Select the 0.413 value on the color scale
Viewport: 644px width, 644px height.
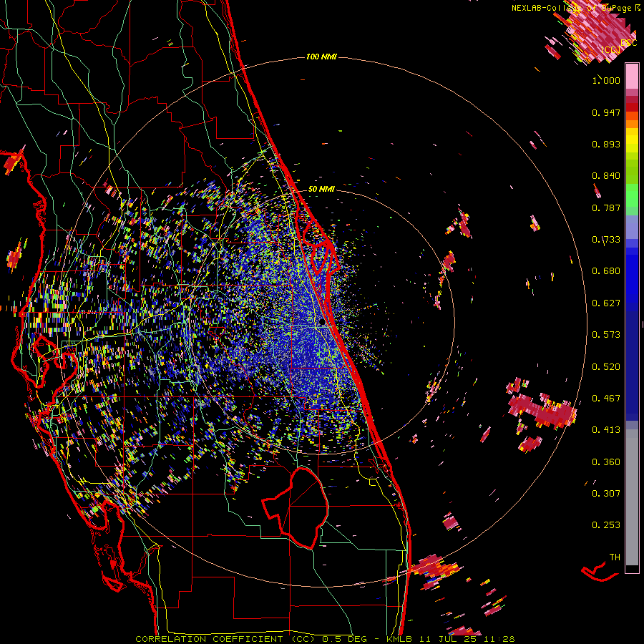click(x=606, y=430)
